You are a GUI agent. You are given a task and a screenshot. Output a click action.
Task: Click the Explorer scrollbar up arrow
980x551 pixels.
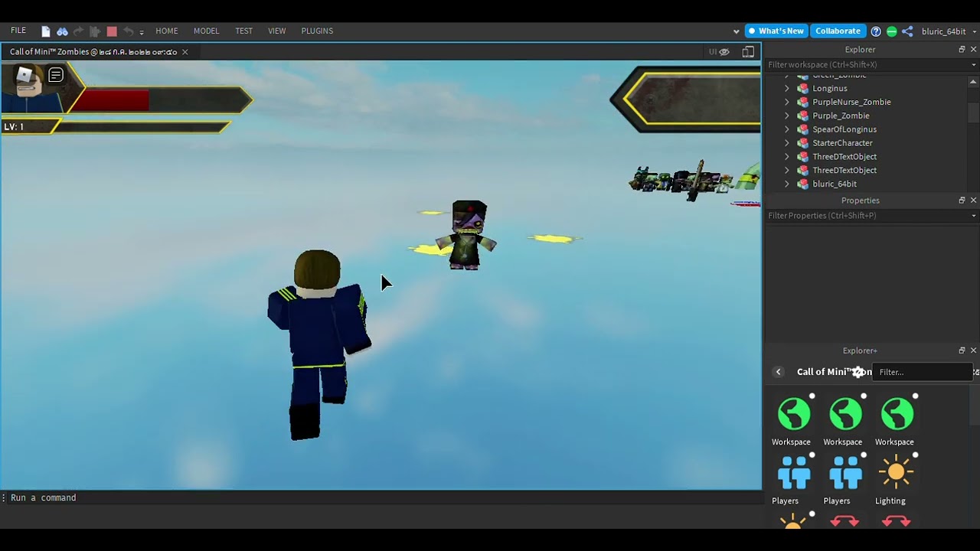973,81
